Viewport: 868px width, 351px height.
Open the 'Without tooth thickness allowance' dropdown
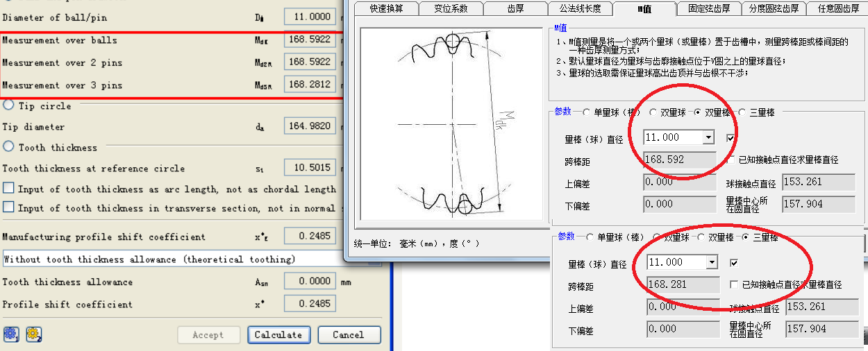pos(192,259)
